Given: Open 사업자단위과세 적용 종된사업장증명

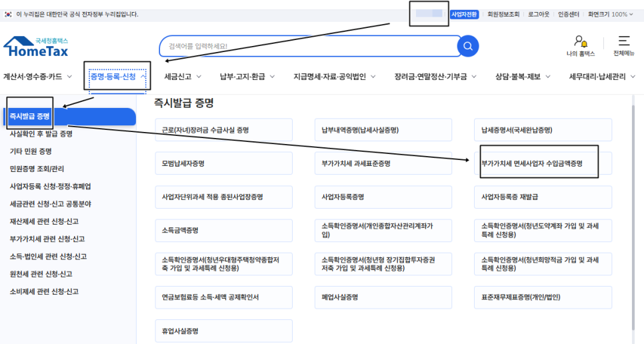Looking at the screenshot, I should [224, 197].
